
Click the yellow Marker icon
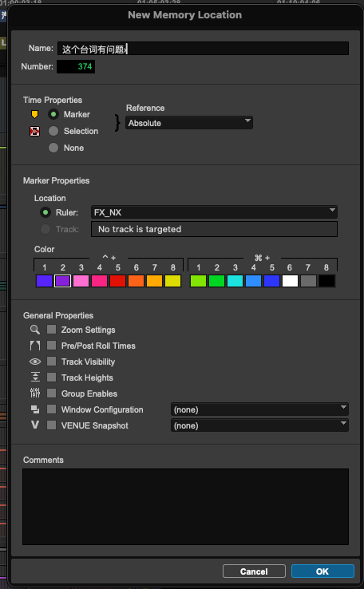coord(34,115)
